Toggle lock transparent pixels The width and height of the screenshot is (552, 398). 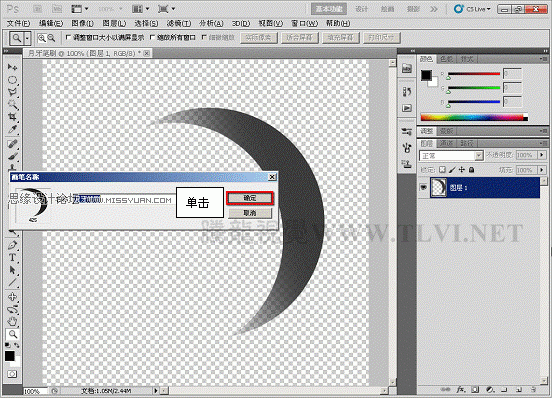click(443, 170)
